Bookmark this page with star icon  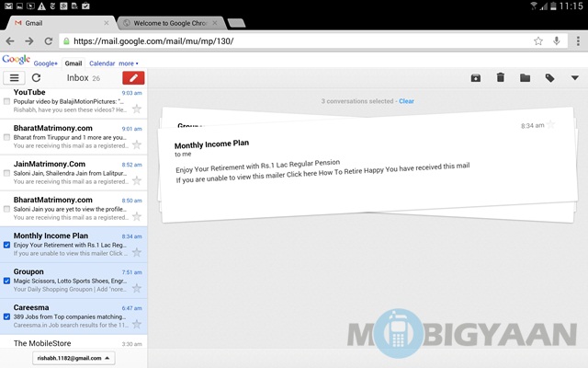coord(538,40)
